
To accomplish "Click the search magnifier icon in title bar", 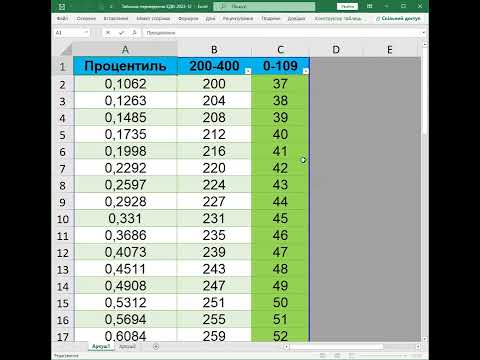I will pyautogui.click(x=223, y=6).
